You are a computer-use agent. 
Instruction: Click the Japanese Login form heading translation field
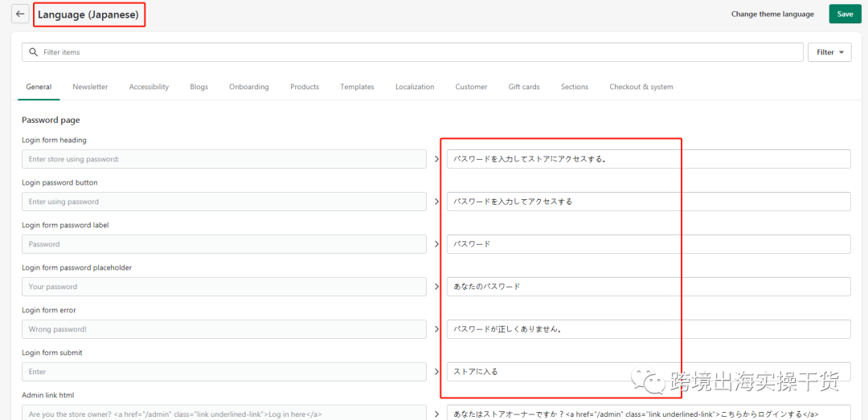pos(649,159)
